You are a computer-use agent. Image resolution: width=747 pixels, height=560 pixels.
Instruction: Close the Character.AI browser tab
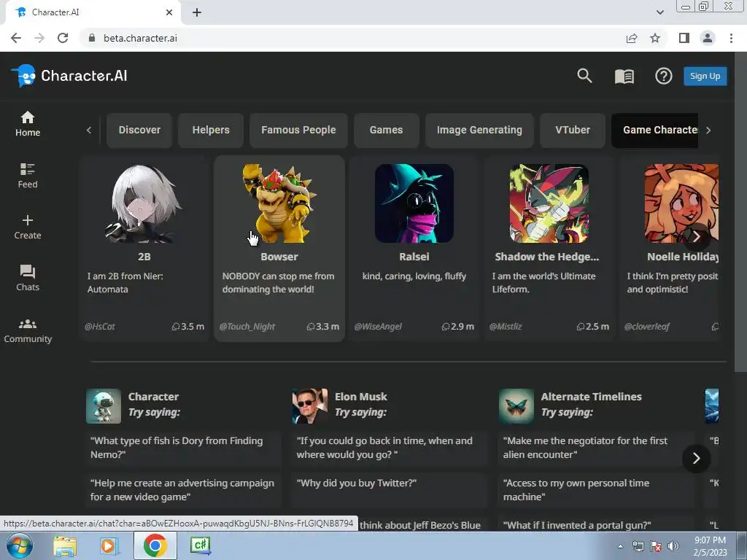(169, 12)
